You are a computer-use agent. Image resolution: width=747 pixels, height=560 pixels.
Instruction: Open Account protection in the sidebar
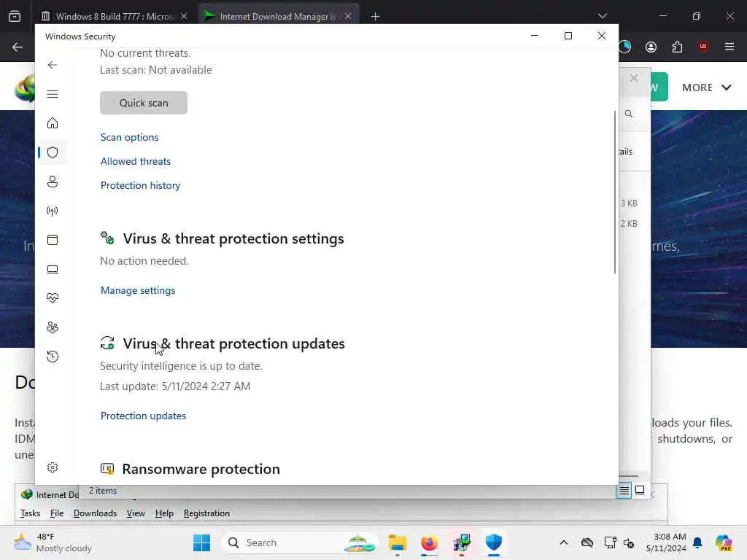click(53, 182)
